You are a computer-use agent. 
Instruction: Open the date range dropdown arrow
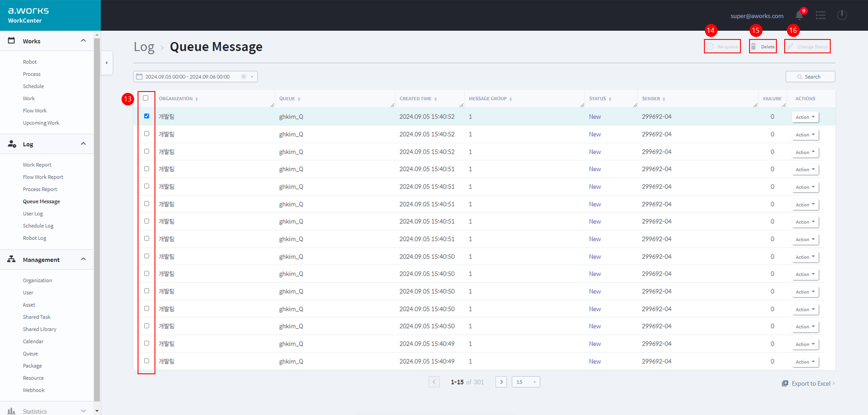[252, 77]
